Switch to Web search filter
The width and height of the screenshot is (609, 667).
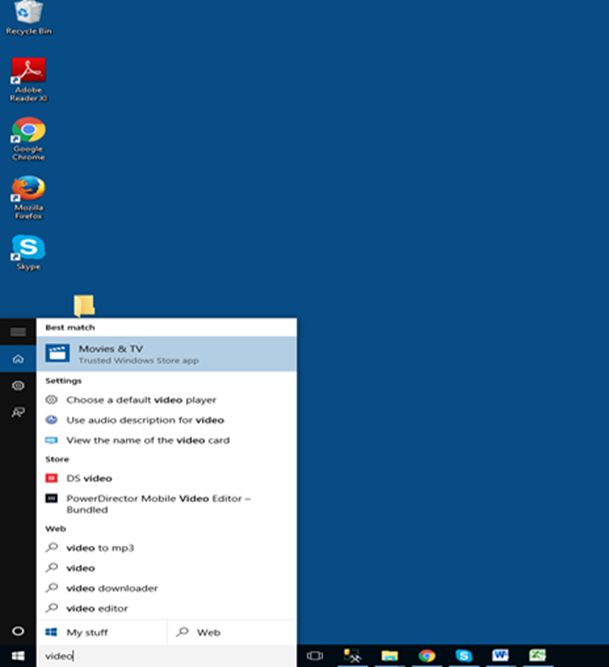click(x=232, y=633)
